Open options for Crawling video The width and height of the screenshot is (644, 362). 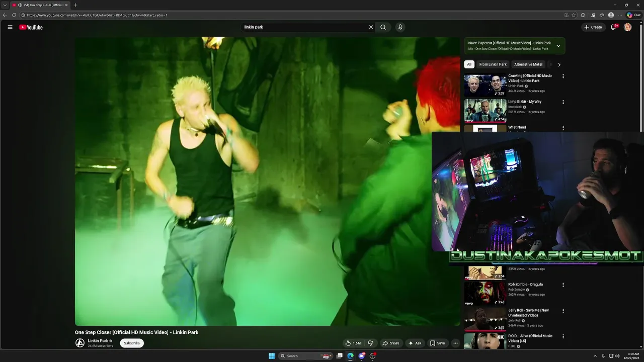[563, 76]
